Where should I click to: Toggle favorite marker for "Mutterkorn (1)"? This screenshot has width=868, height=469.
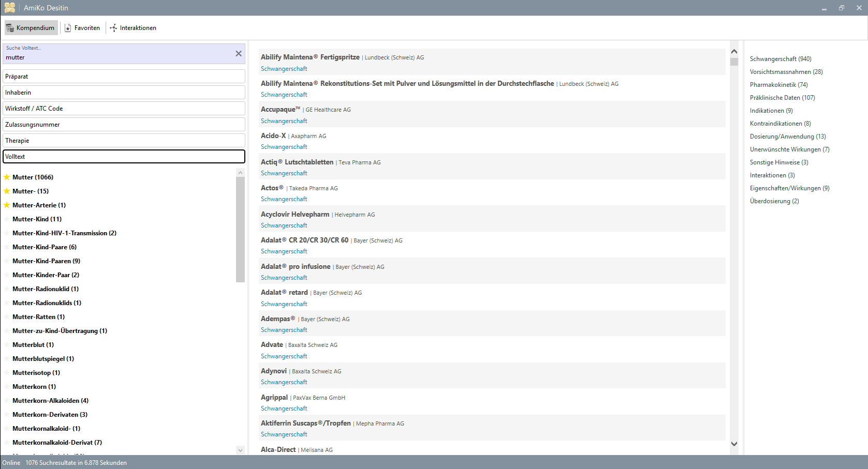coord(7,386)
